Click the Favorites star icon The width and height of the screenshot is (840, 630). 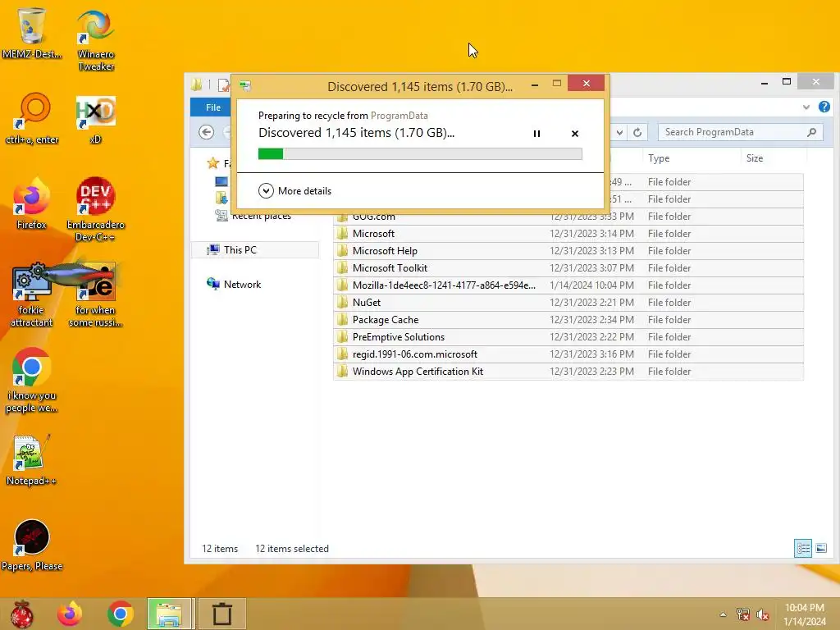click(x=213, y=163)
